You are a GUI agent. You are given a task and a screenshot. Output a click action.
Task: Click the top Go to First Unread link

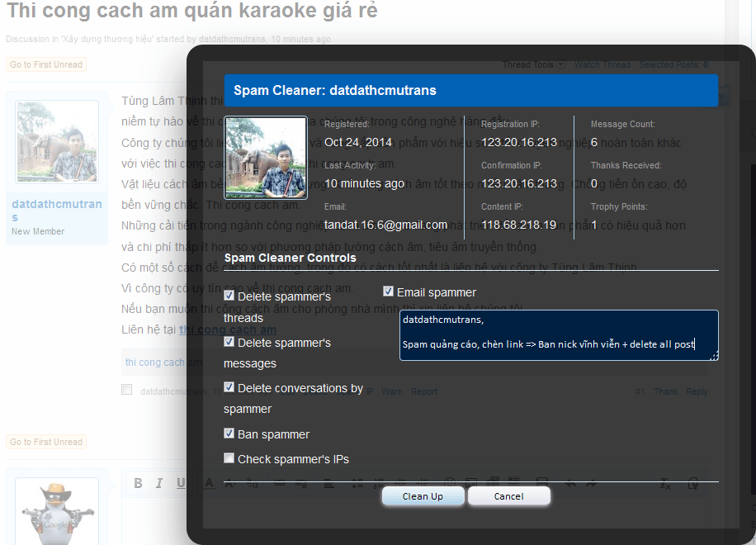[x=46, y=64]
